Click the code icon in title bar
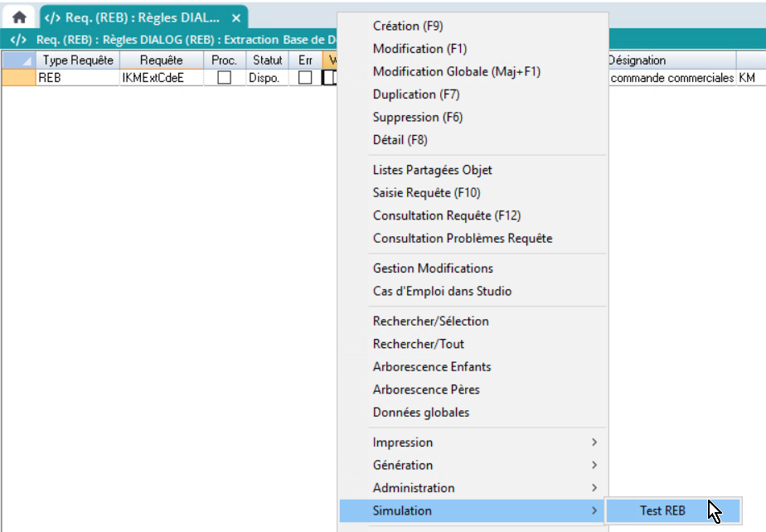Screen dimensions: 766x532 18,40
